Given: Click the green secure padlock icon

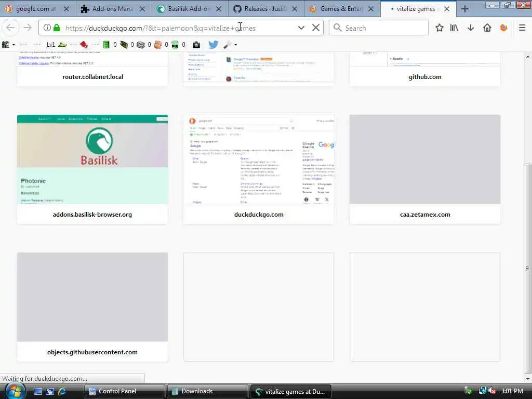Looking at the screenshot, I should pos(57,28).
